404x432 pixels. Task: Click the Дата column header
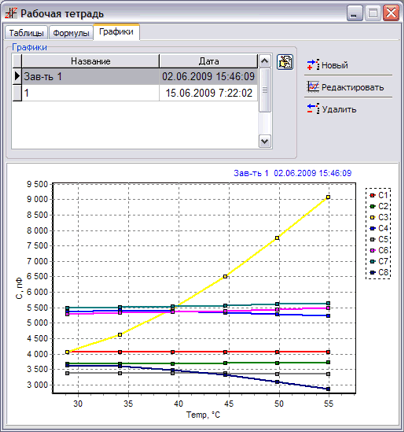pyautogui.click(x=209, y=61)
